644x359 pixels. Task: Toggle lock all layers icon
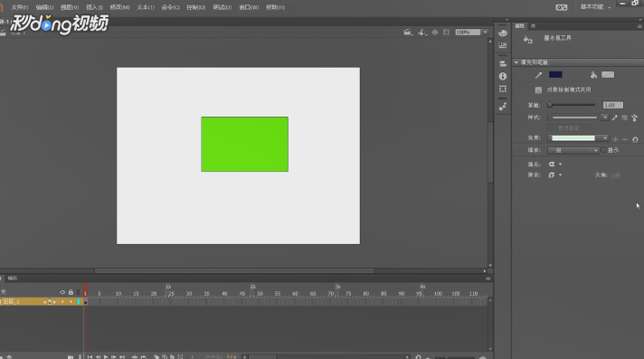(x=71, y=292)
